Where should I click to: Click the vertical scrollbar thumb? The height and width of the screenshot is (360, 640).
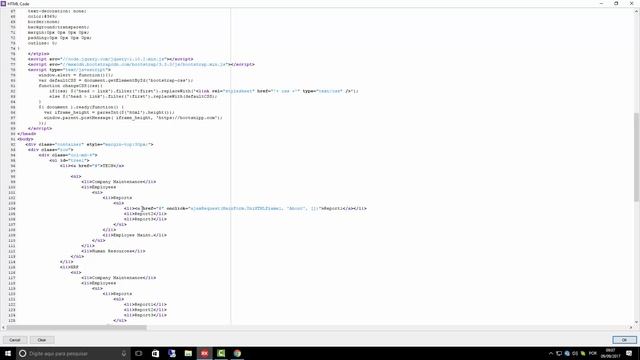(636, 157)
